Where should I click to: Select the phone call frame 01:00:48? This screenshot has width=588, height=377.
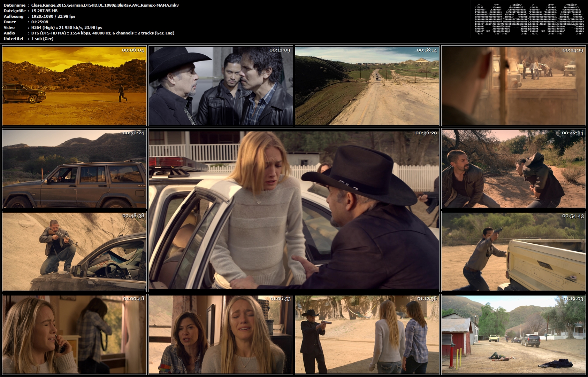(x=74, y=334)
